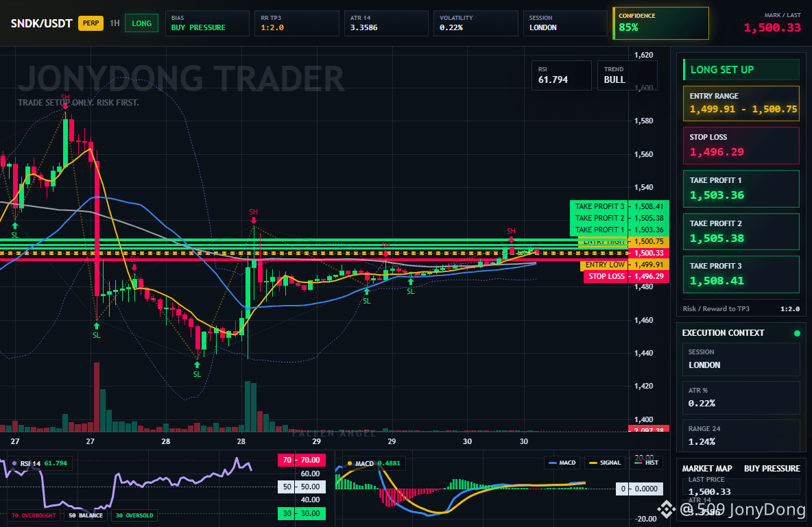
Task: Click the Take Profit 3 card 1,508.41
Action: (741, 274)
